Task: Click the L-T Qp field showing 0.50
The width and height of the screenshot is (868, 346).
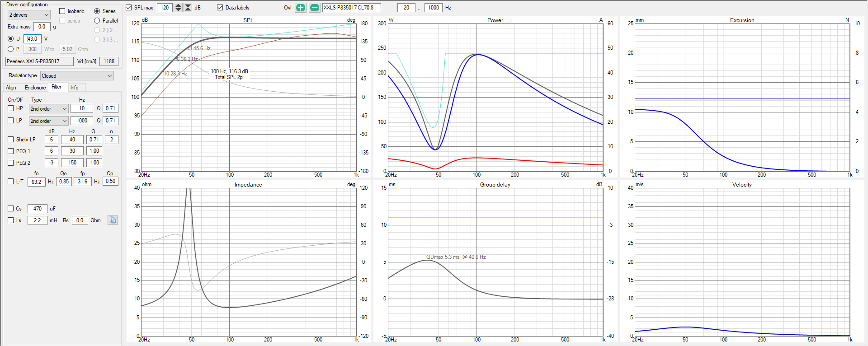Action: [x=110, y=181]
